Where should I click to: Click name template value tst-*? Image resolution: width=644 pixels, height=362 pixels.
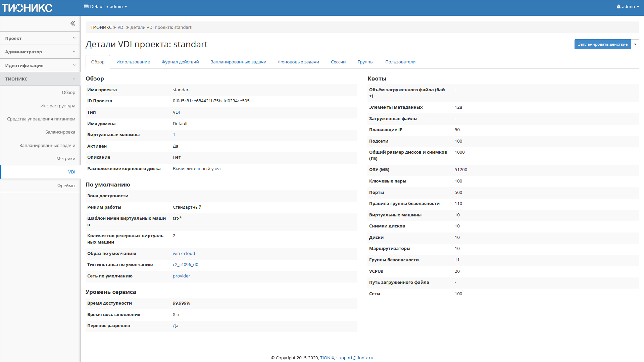[x=177, y=218]
